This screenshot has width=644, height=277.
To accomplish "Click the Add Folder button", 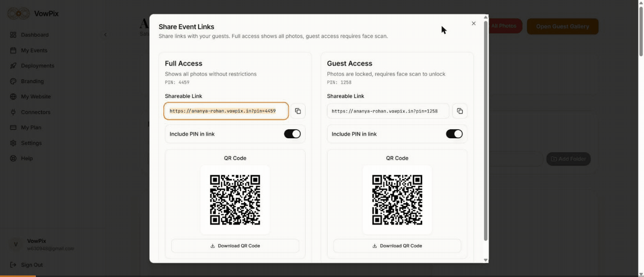I will 568,159.
